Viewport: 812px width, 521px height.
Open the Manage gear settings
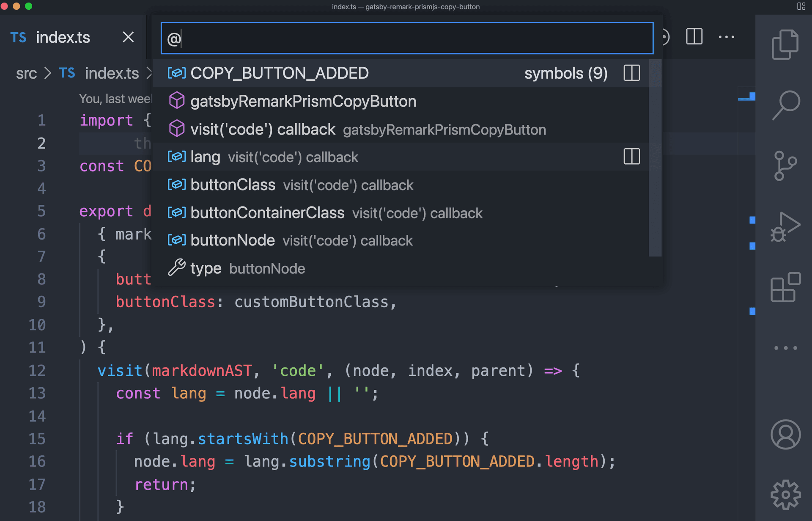tap(785, 494)
